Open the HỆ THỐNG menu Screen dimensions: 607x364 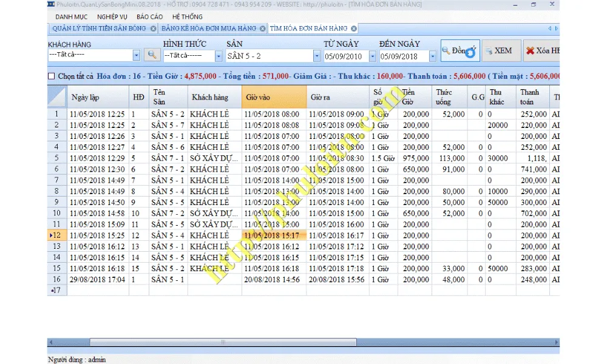(x=188, y=17)
